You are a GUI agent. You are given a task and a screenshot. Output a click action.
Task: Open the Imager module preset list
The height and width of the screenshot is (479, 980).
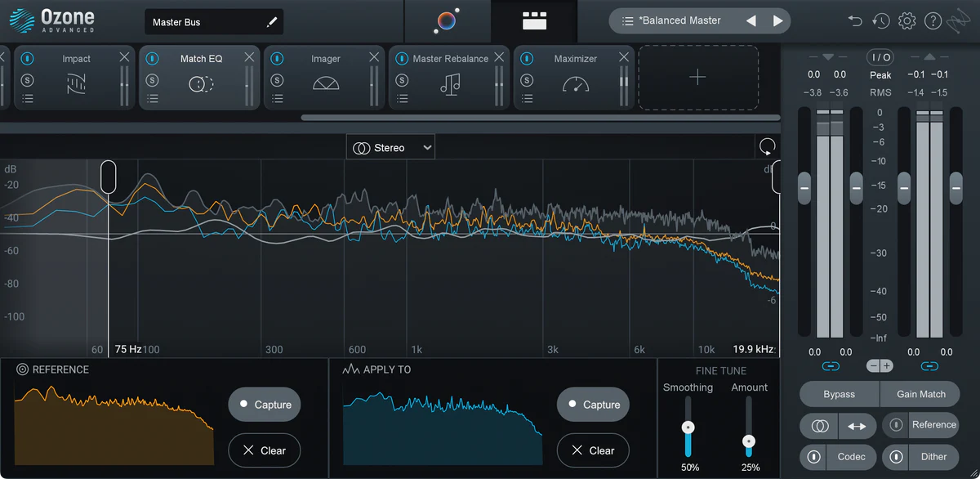277,99
